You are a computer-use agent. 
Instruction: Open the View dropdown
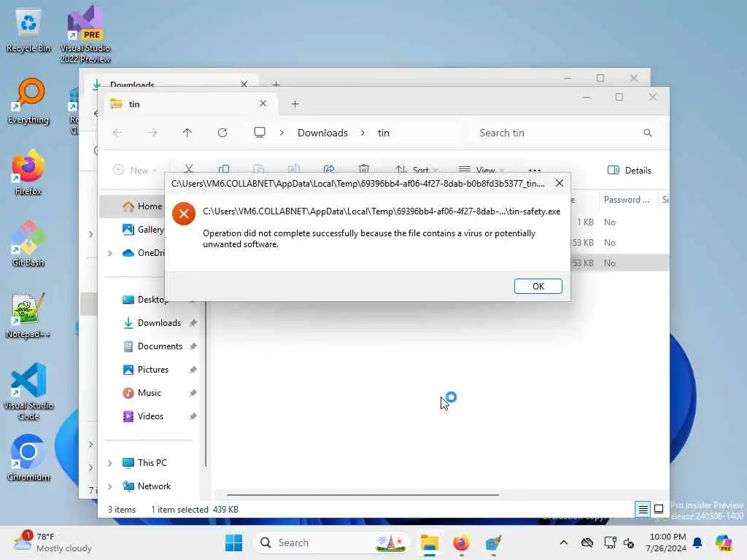(x=481, y=169)
